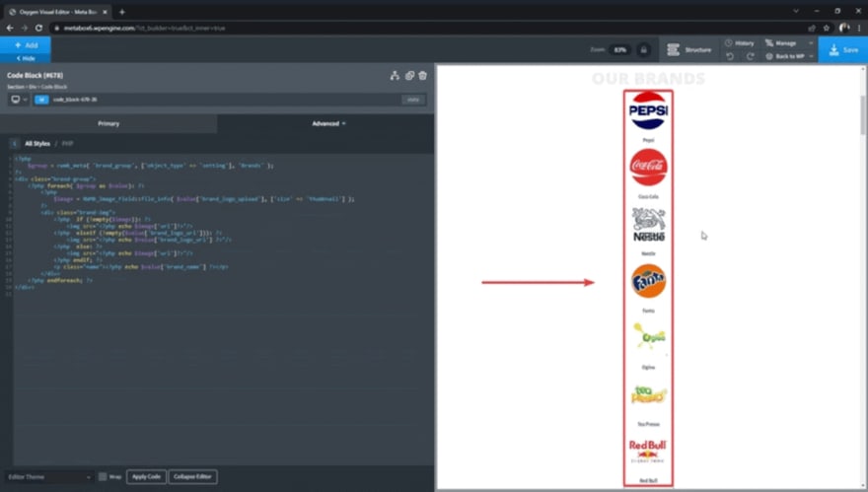Switch to the Advanced tab
868x492 pixels.
coord(326,123)
